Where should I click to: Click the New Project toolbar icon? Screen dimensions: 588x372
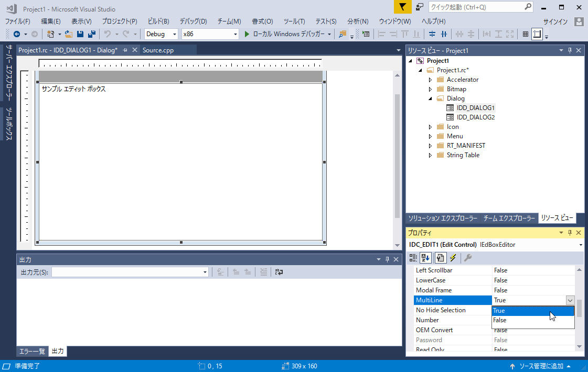pyautogui.click(x=51, y=34)
